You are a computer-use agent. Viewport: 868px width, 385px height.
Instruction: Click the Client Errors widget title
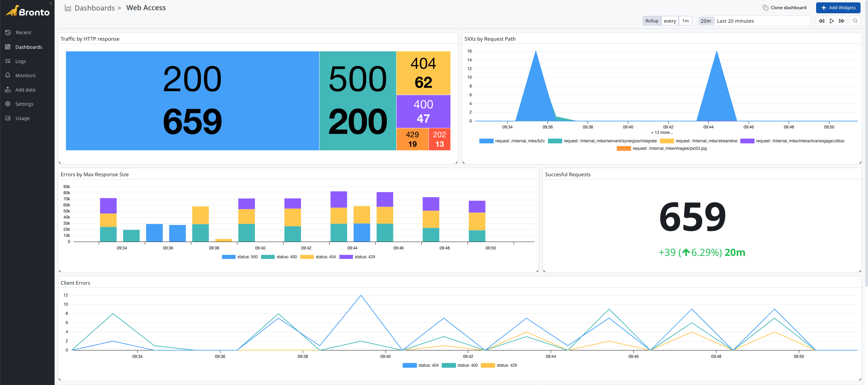(75, 283)
